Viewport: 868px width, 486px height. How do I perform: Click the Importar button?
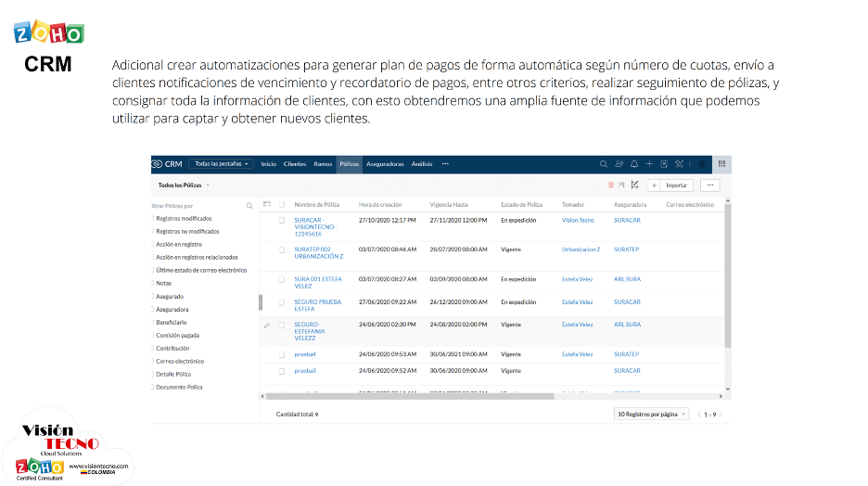coord(676,185)
